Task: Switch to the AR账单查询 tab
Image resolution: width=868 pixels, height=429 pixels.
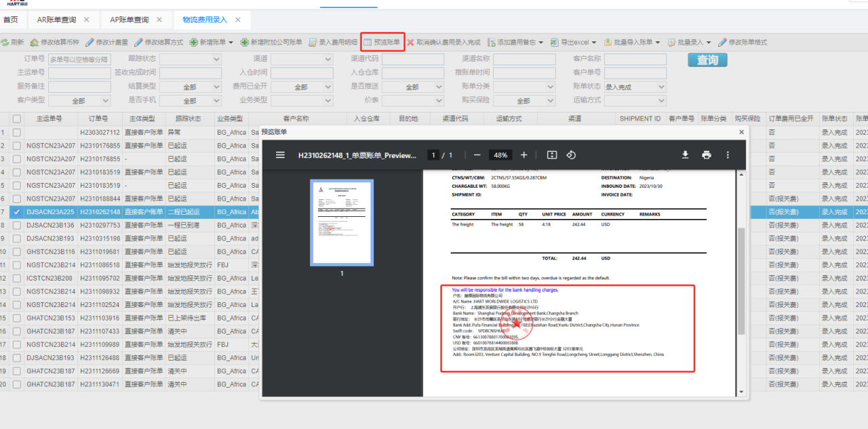Action: point(56,20)
